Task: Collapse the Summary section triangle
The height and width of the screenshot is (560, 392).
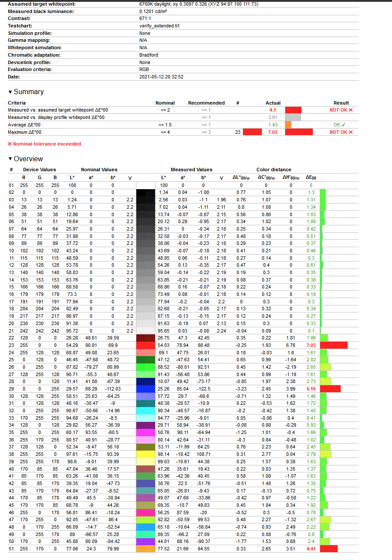Action: coord(10,92)
